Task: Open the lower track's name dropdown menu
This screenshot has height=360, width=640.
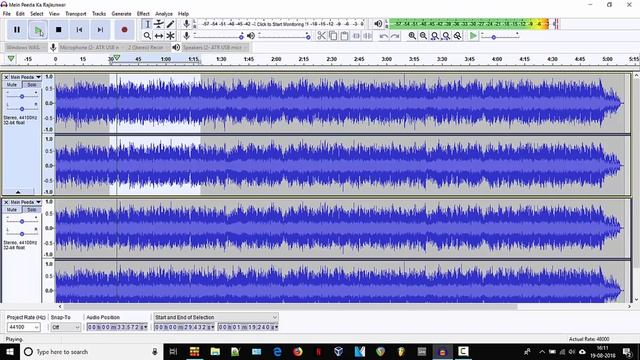Action: pos(26,202)
